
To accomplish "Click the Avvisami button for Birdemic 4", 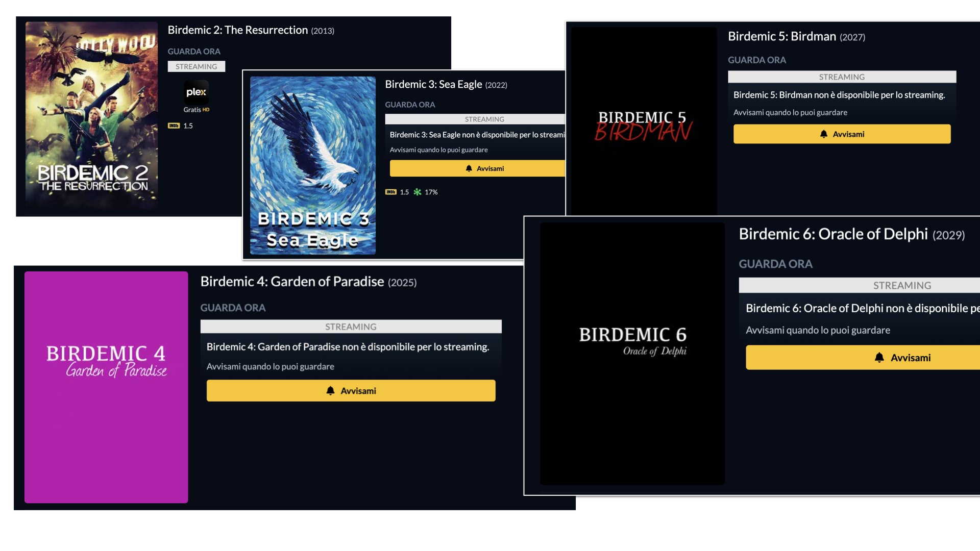I will [x=351, y=390].
